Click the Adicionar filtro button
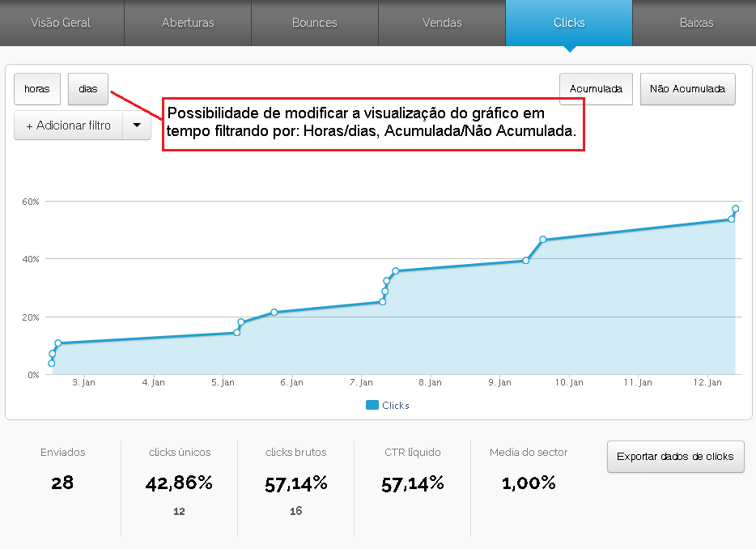This screenshot has height=549, width=756. point(69,126)
